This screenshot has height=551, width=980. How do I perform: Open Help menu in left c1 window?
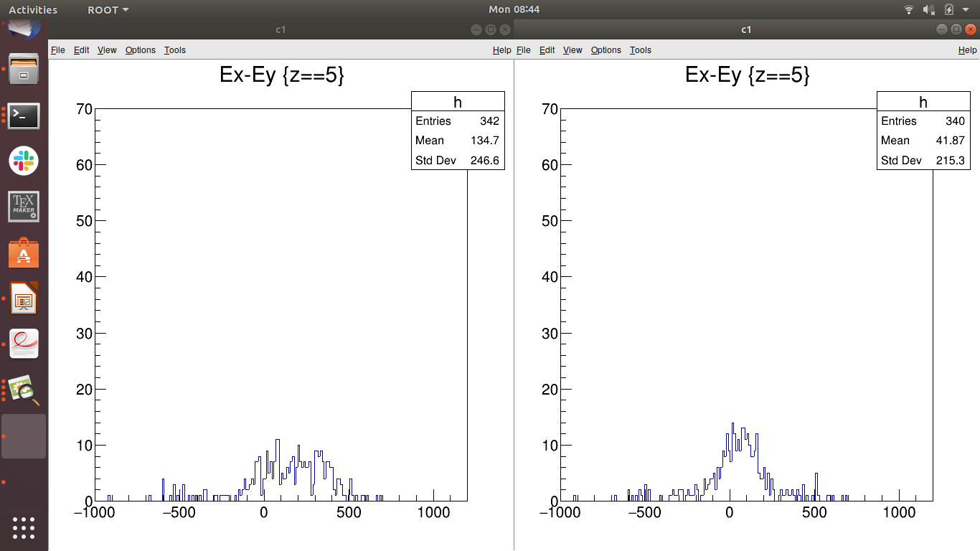502,50
